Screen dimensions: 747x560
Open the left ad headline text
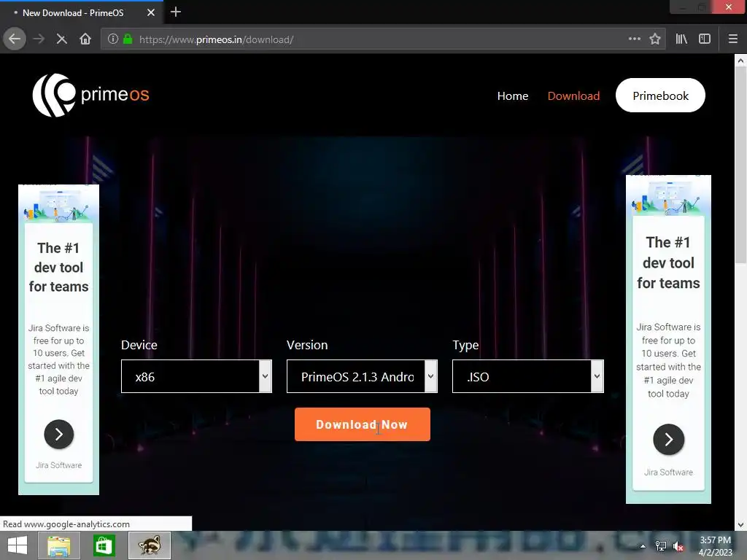[58, 267]
